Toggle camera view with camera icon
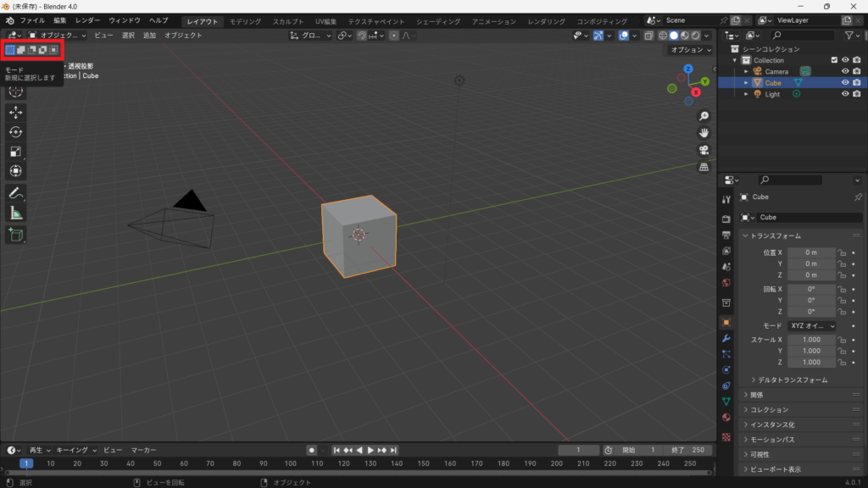The width and height of the screenshot is (868, 488). (704, 150)
